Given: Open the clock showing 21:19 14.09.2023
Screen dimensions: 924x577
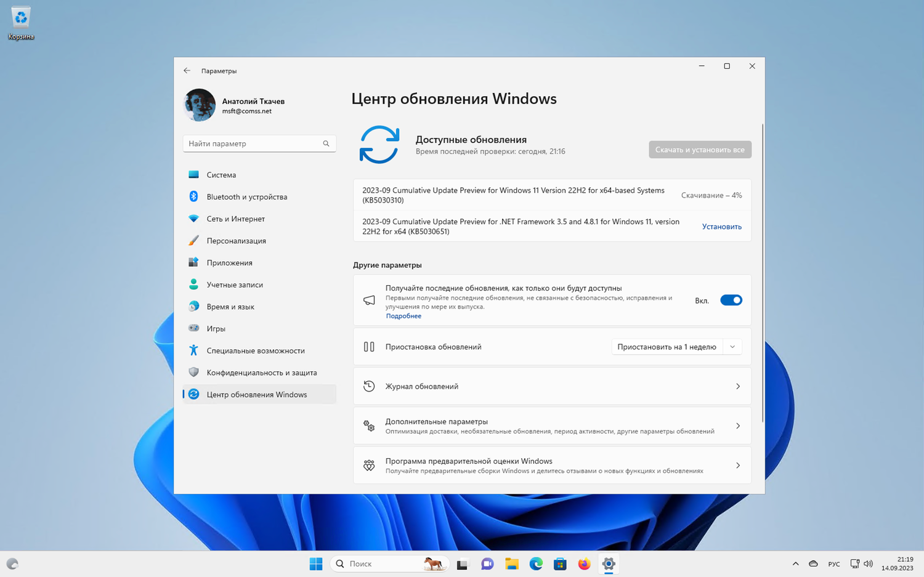Looking at the screenshot, I should tap(898, 564).
